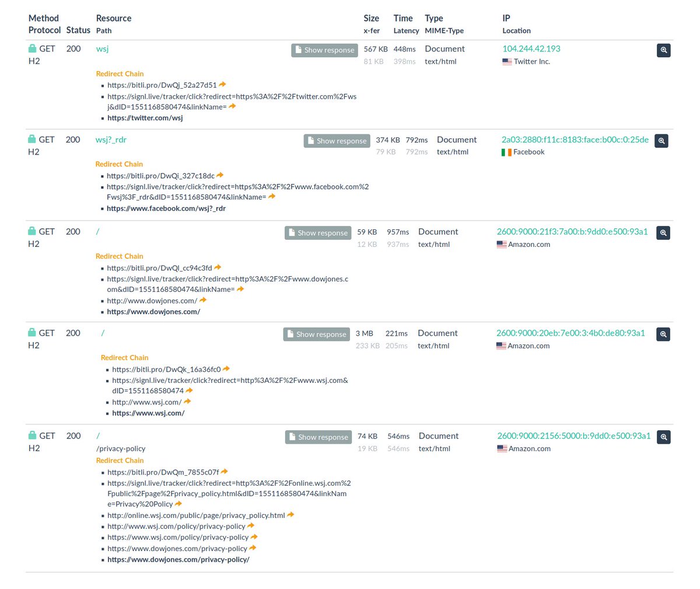Show response for the wsj?_rdr resource
This screenshot has width=700, height=589.
pyautogui.click(x=337, y=141)
